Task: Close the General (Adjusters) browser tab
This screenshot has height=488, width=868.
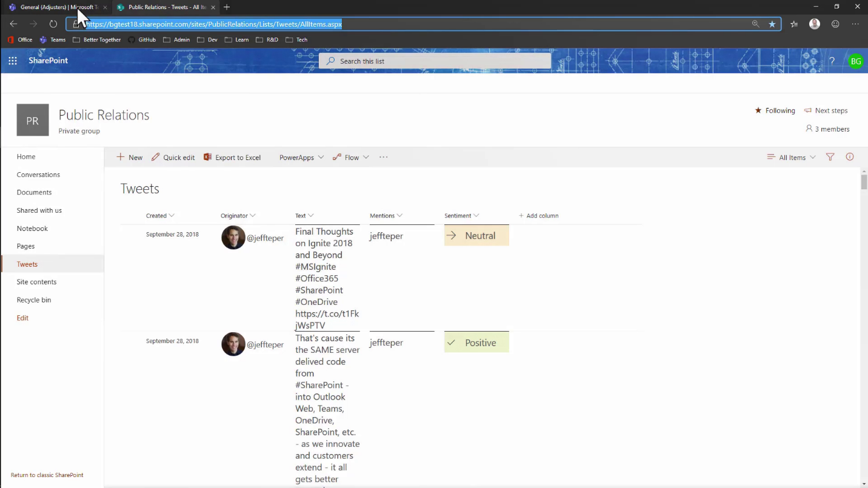Action: (x=105, y=7)
